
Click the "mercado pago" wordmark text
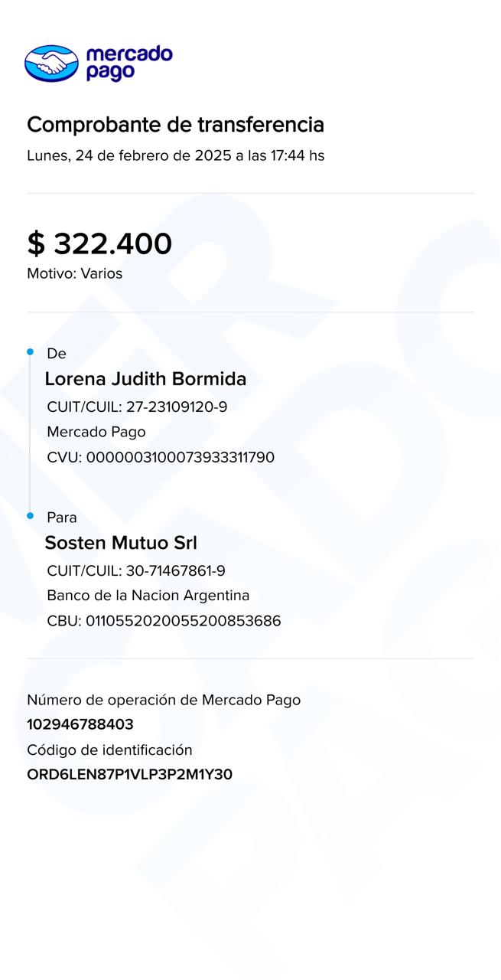129,63
